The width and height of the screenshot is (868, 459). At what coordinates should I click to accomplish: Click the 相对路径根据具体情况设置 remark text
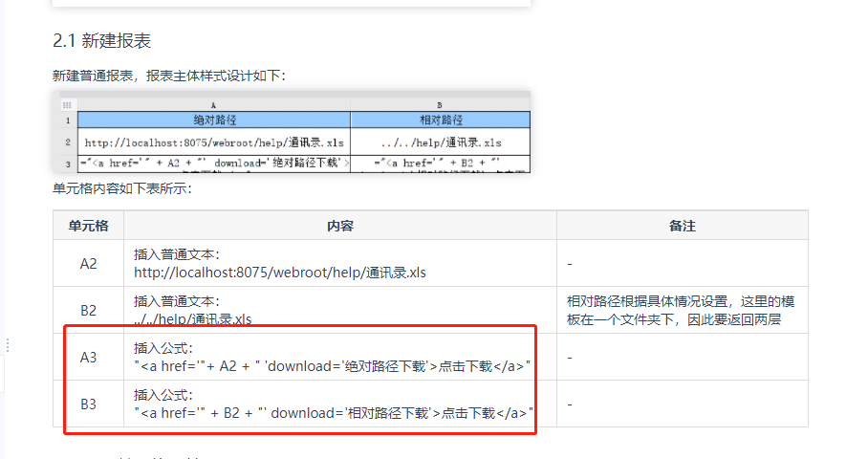(681, 311)
